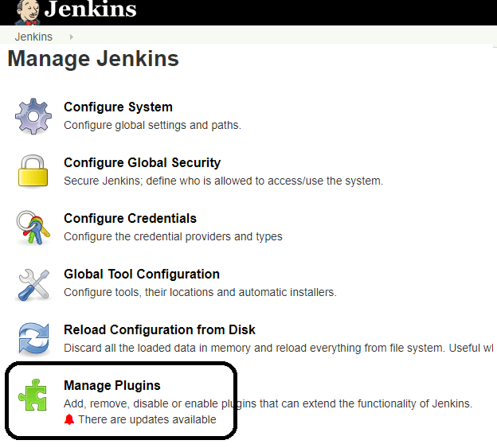The height and width of the screenshot is (448, 497).
Task: Click the wrench and screwdriver tools icon
Action: [33, 283]
